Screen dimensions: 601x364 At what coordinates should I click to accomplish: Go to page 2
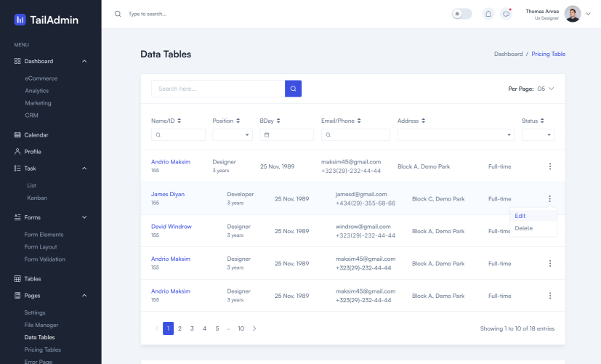pyautogui.click(x=180, y=328)
